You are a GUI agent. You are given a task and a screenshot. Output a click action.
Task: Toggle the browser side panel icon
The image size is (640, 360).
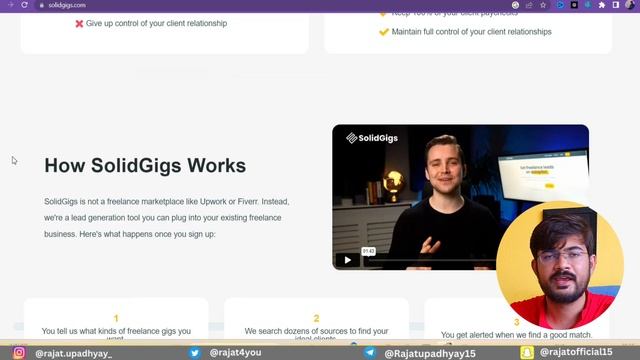[x=616, y=5]
